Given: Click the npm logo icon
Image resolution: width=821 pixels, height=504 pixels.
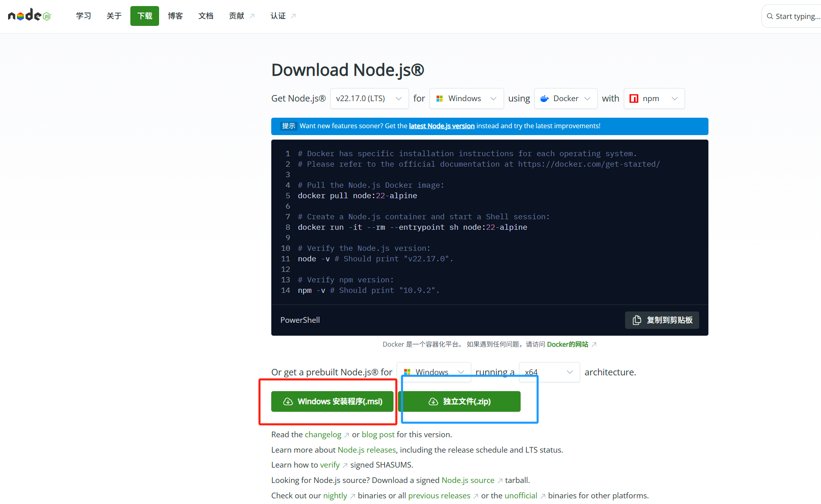Looking at the screenshot, I should pyautogui.click(x=634, y=98).
